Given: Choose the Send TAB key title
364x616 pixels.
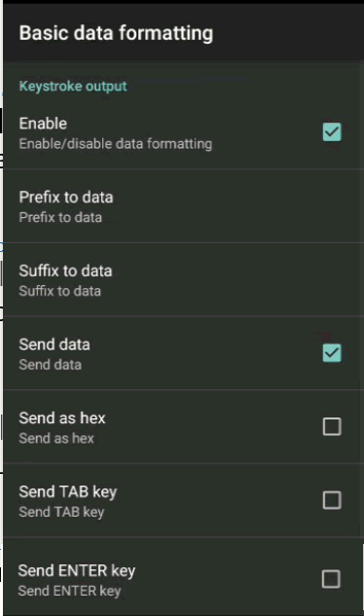Looking at the screenshot, I should click(68, 491).
